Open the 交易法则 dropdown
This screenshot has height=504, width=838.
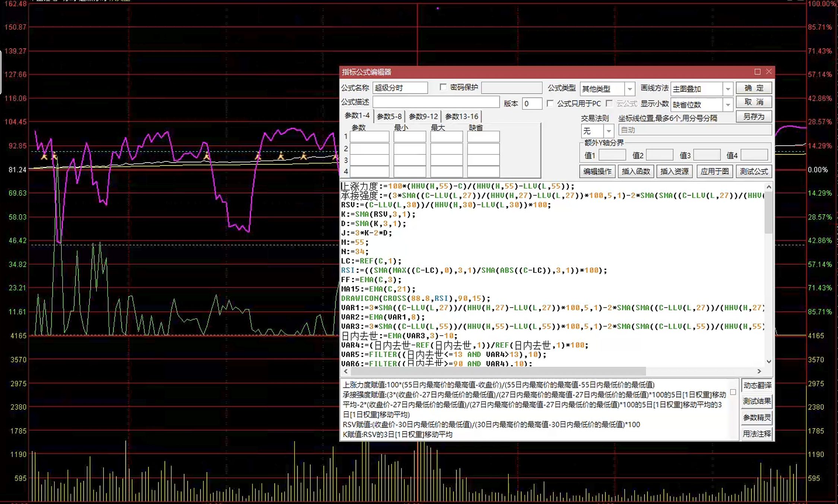pyautogui.click(x=609, y=131)
